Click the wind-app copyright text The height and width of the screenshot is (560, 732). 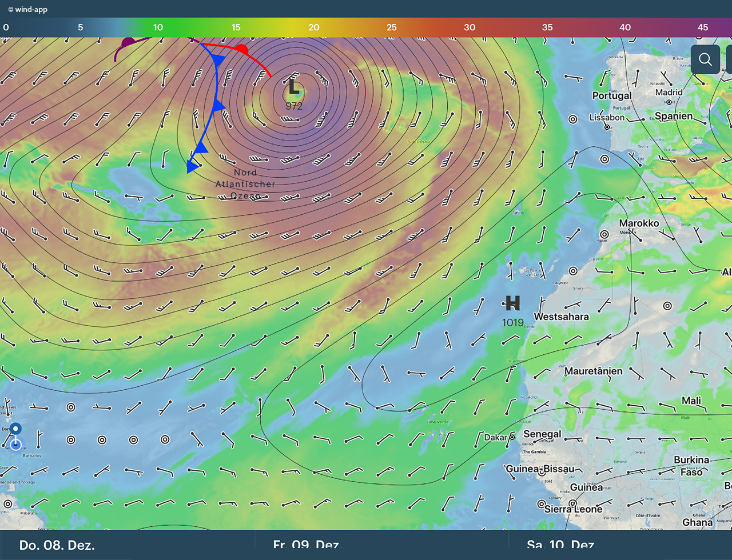pos(28,9)
